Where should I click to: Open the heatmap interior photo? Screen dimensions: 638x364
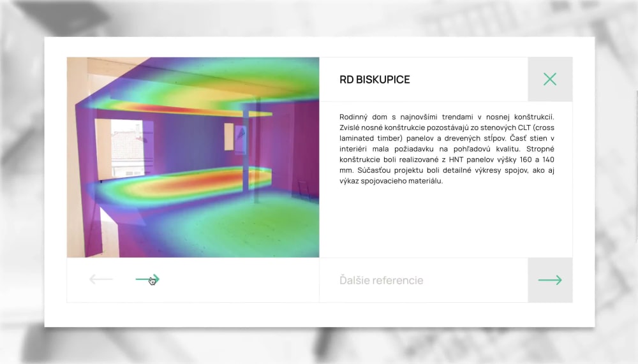coord(193,157)
